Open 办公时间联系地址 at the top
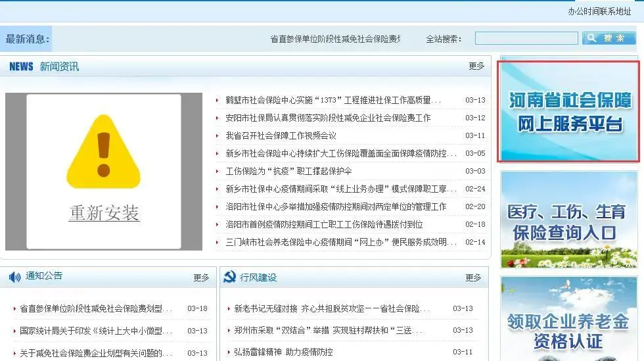The image size is (644, 361). 599,11
